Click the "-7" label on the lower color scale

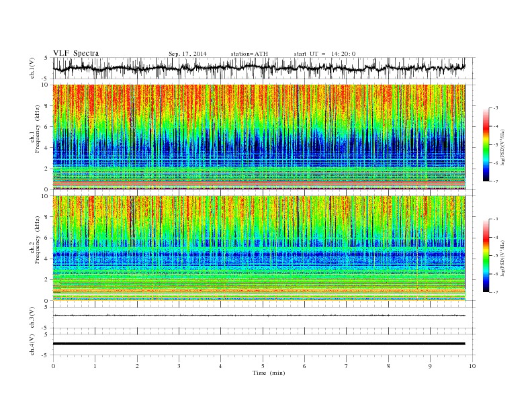(496, 292)
